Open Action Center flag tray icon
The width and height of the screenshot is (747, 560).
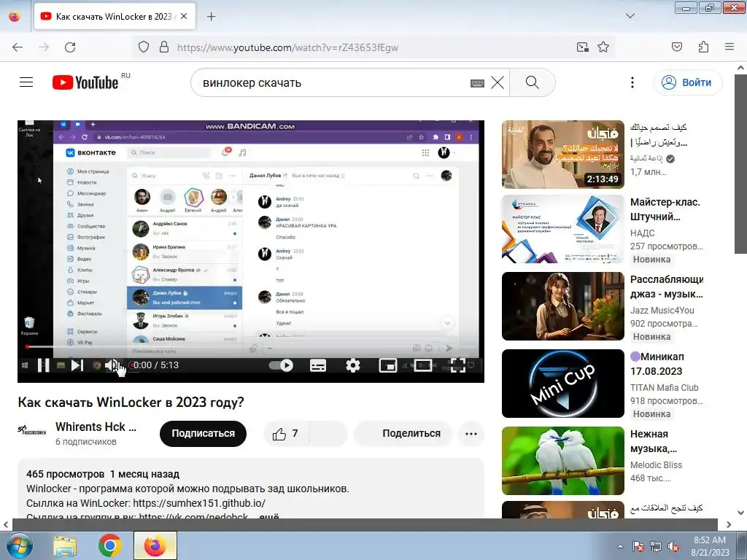[x=638, y=547]
